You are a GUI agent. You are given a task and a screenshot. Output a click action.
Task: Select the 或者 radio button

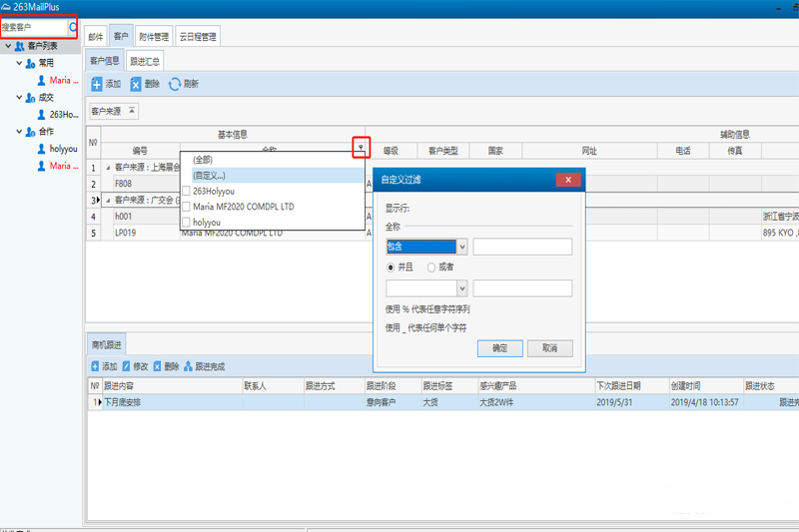click(431, 267)
